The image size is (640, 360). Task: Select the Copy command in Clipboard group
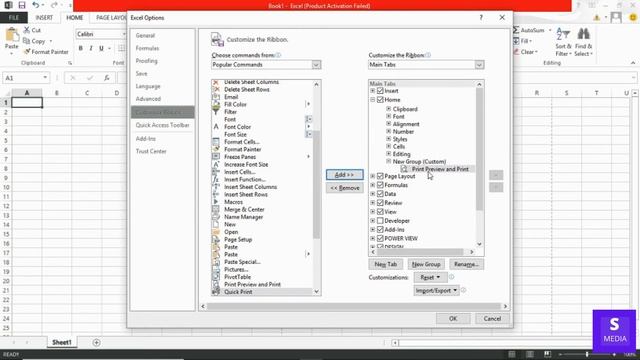point(35,41)
